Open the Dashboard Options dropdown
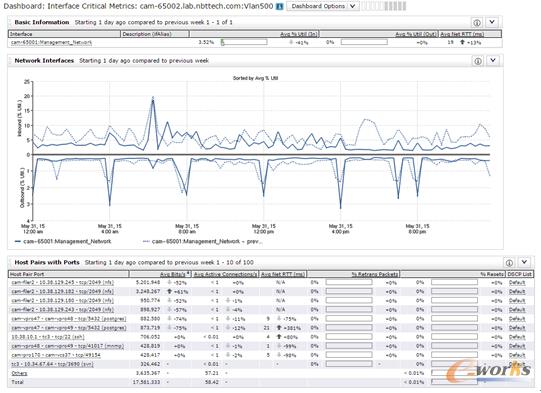The image size is (541, 393). pos(323,6)
